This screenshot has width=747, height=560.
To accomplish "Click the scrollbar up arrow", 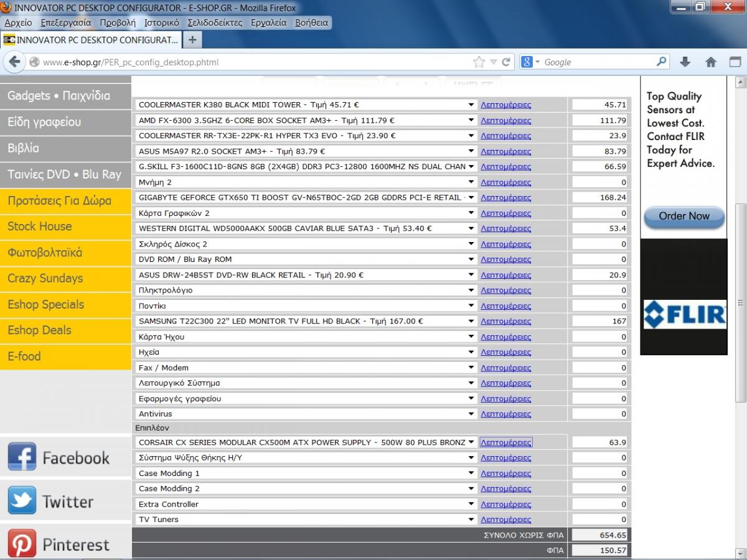I will click(741, 82).
